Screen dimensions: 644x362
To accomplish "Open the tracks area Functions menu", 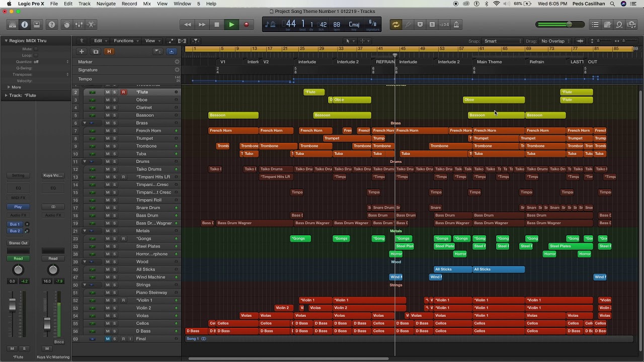I will click(x=126, y=41).
